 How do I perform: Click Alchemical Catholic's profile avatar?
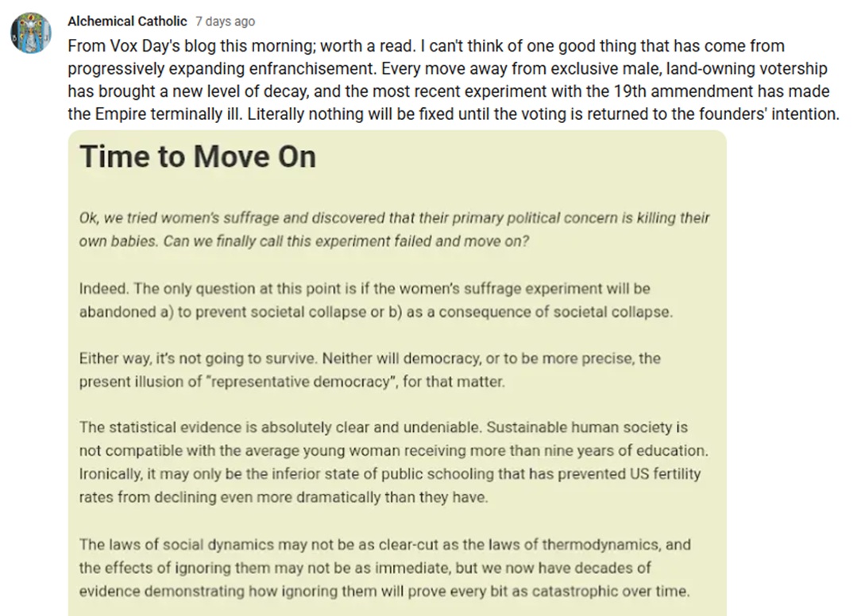click(x=30, y=33)
